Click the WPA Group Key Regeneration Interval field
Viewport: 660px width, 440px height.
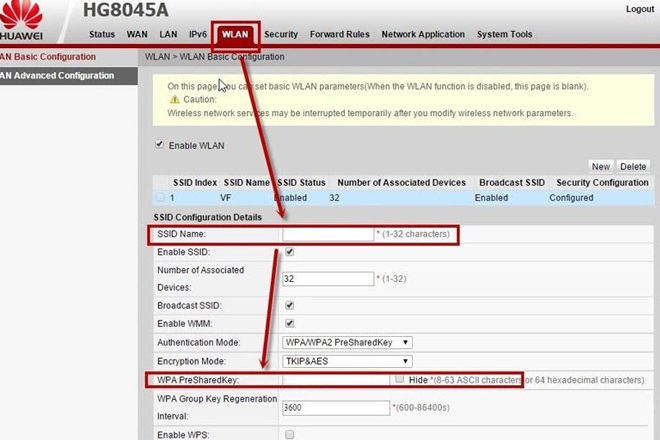336,408
